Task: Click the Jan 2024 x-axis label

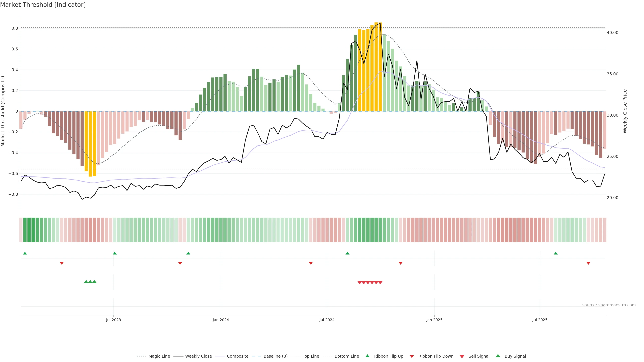Action: coord(221,320)
